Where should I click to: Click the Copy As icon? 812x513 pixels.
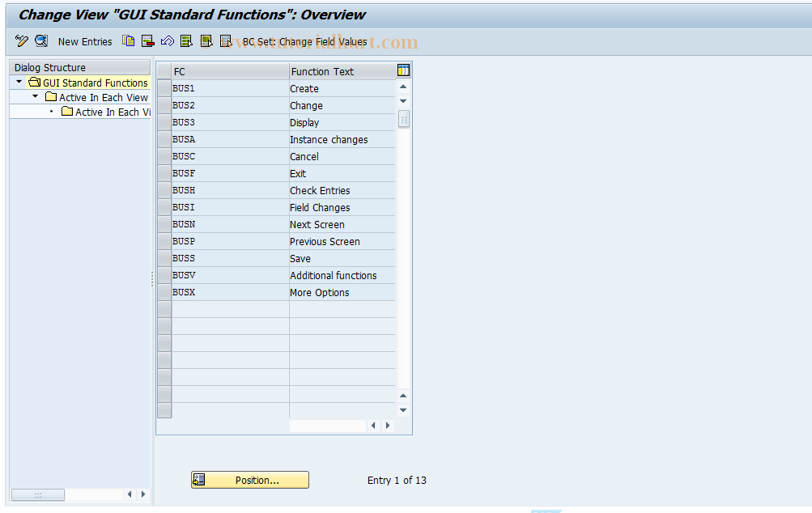click(x=128, y=41)
